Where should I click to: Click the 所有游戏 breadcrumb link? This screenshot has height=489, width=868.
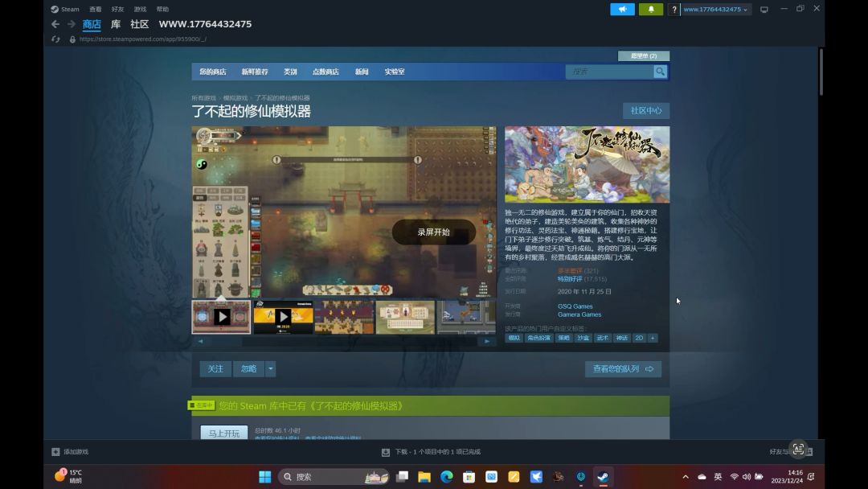(203, 98)
